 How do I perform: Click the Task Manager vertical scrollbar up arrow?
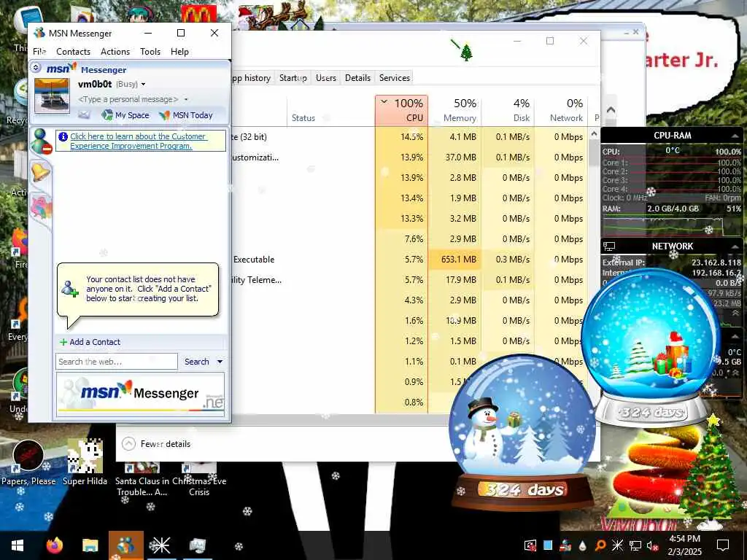(x=594, y=134)
